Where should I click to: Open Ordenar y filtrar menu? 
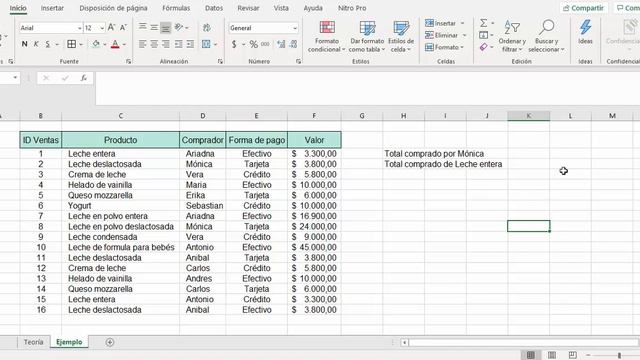click(x=512, y=37)
